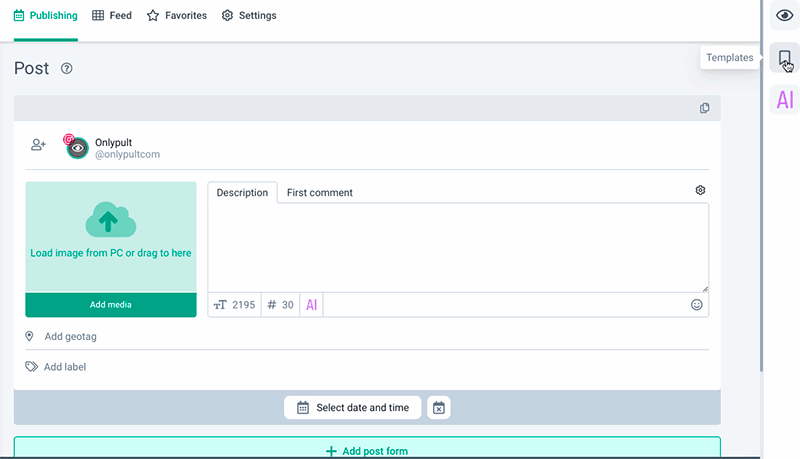Switch to the First comment tab
The image size is (800, 459).
[x=319, y=193]
